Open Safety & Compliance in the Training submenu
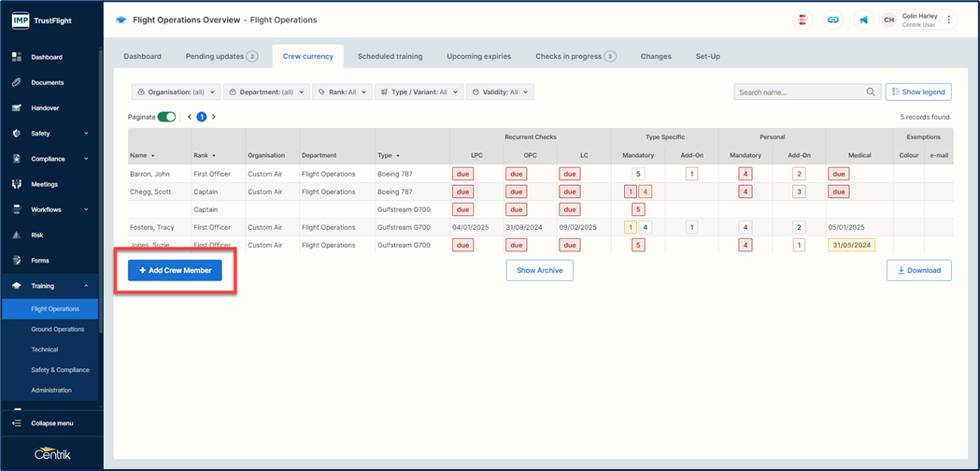The image size is (980, 471). click(60, 370)
